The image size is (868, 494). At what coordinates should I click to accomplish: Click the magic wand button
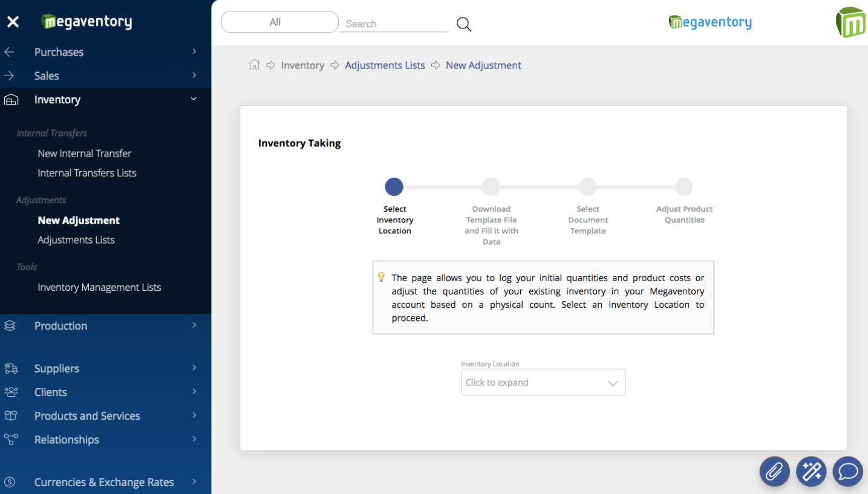(811, 471)
